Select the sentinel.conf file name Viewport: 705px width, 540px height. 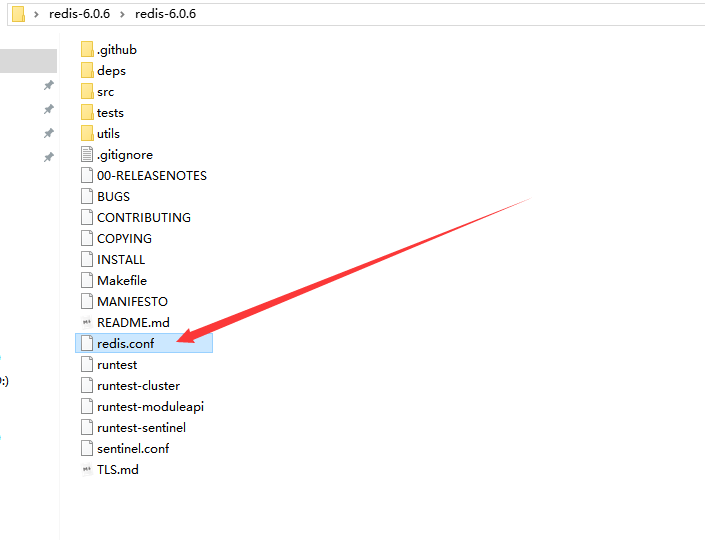click(133, 448)
